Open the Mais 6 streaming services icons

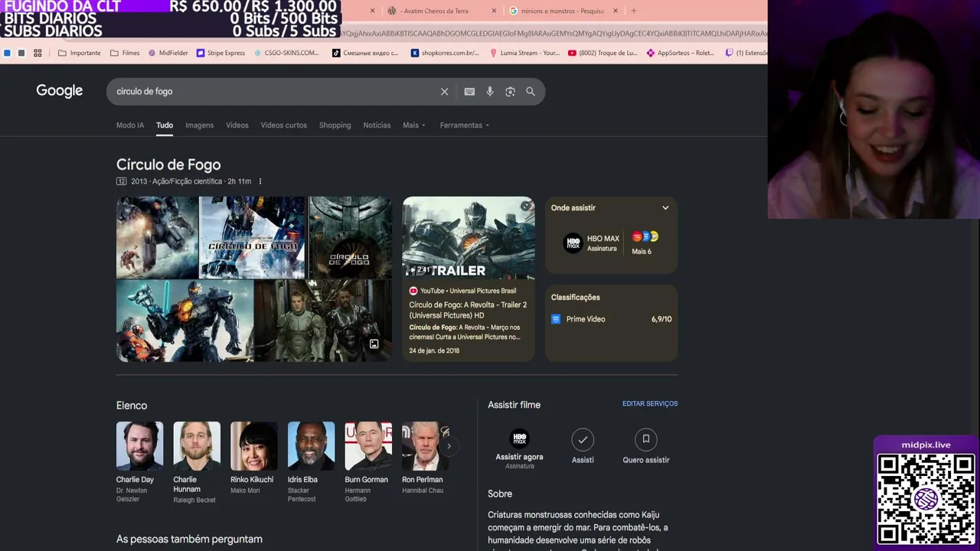pos(645,236)
